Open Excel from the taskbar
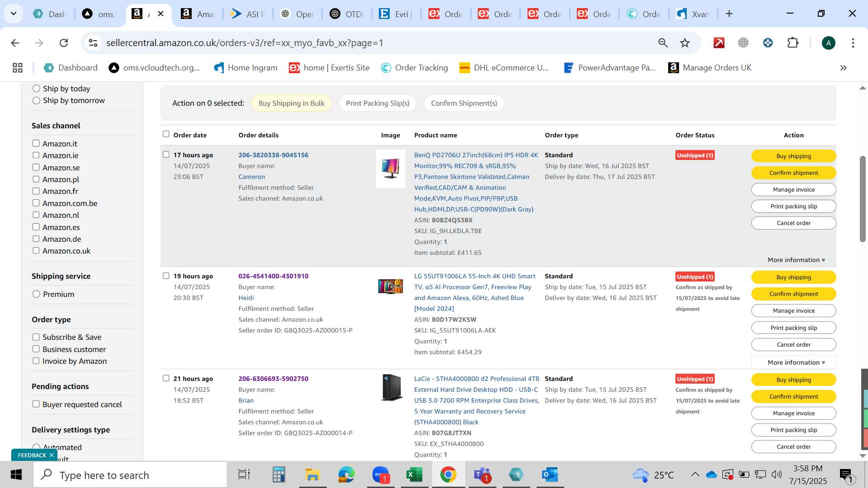Screen dimensions: 868x488 click(x=415, y=475)
